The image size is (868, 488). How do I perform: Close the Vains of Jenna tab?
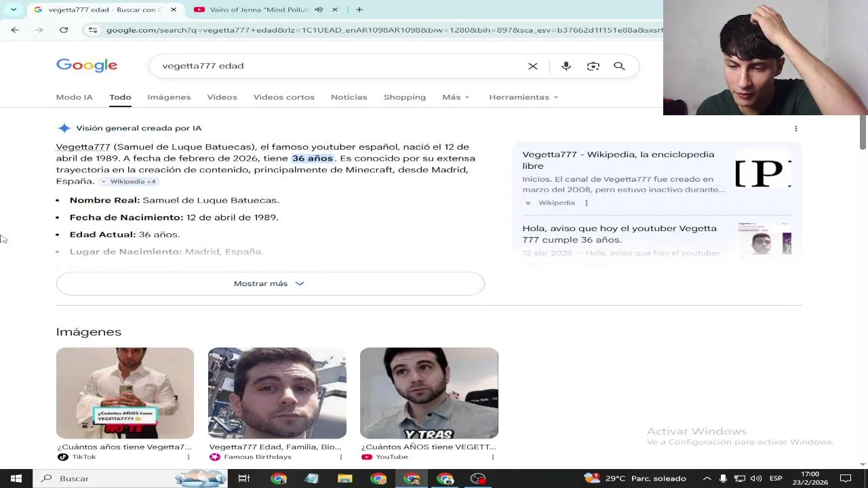pyautogui.click(x=336, y=9)
